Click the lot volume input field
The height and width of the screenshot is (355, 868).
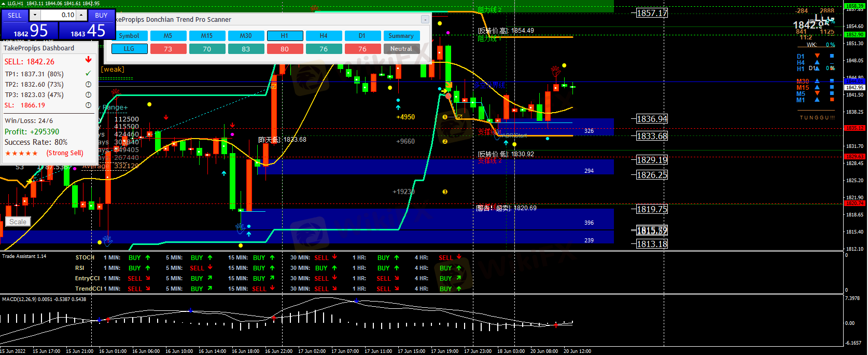click(59, 15)
